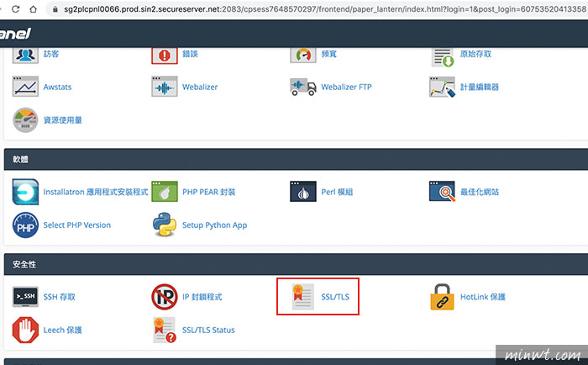588x365 pixels.
Task: Open the Select PHP Version link
Action: pyautogui.click(x=77, y=225)
